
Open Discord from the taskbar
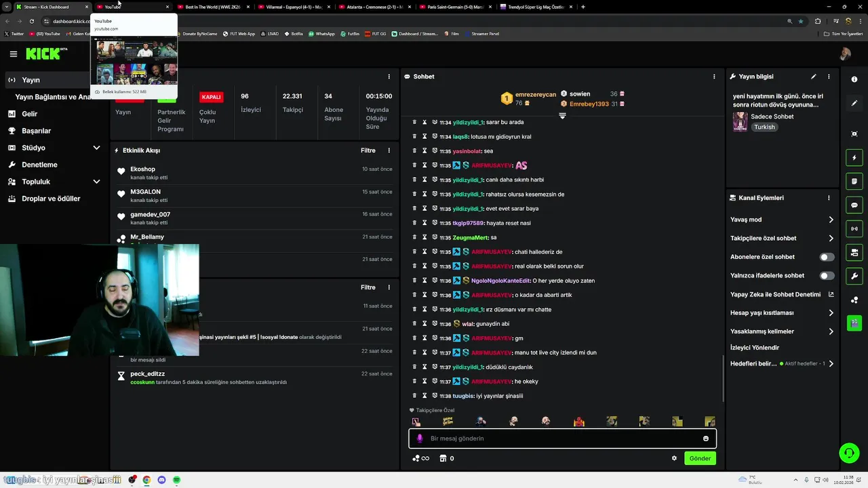pyautogui.click(x=161, y=480)
